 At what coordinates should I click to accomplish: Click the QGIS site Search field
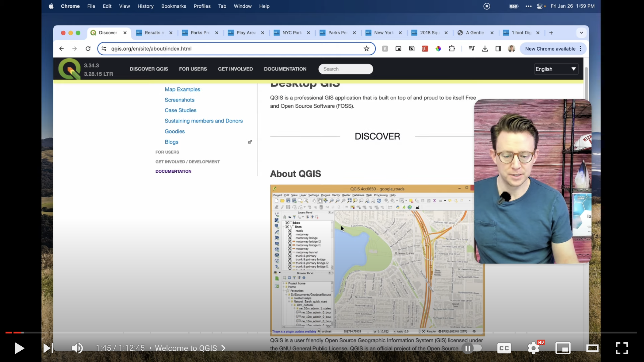tap(346, 69)
